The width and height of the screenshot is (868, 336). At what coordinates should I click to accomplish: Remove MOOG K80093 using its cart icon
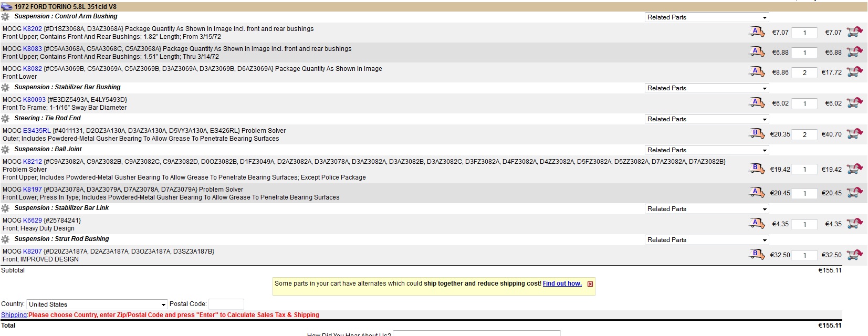click(854, 102)
